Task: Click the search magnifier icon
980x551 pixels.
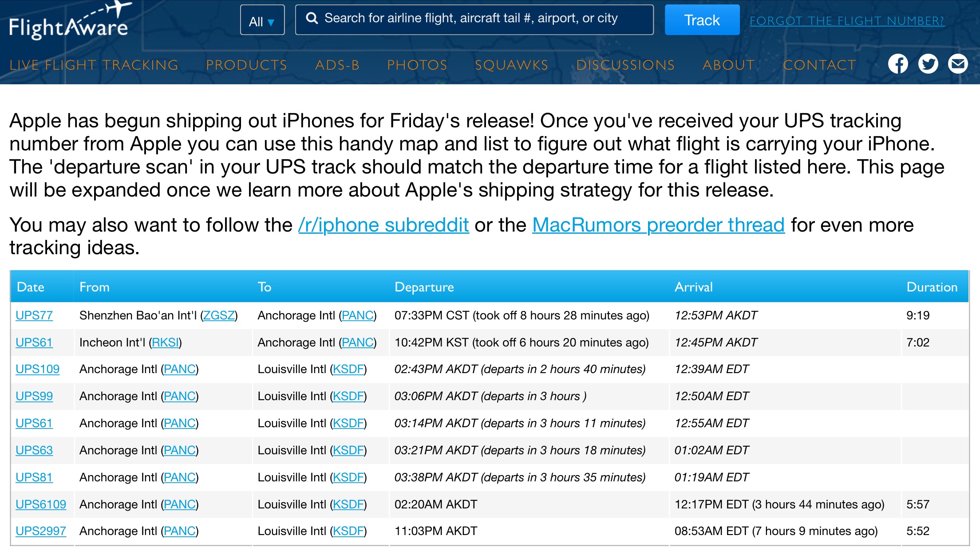Action: coord(312,19)
